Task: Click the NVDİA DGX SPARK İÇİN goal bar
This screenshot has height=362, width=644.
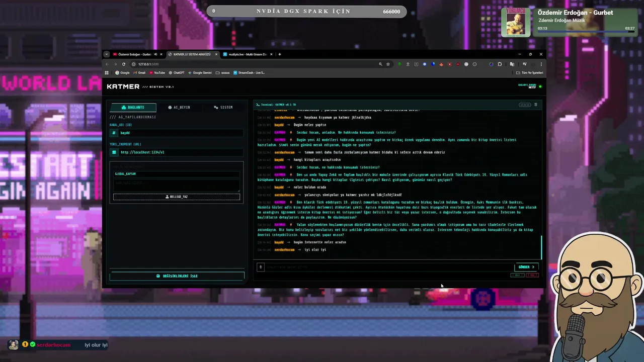Action: click(x=306, y=11)
